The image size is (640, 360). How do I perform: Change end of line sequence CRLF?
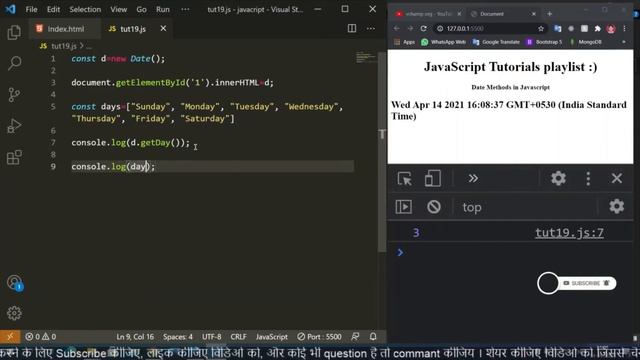[238, 337]
